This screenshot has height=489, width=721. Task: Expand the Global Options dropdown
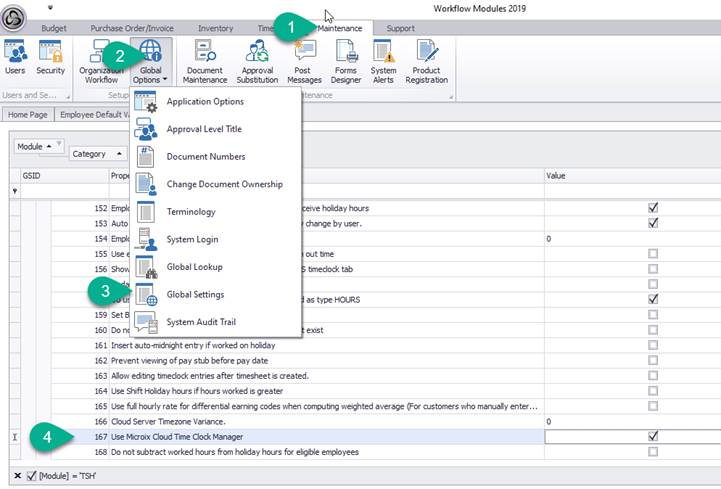point(150,62)
